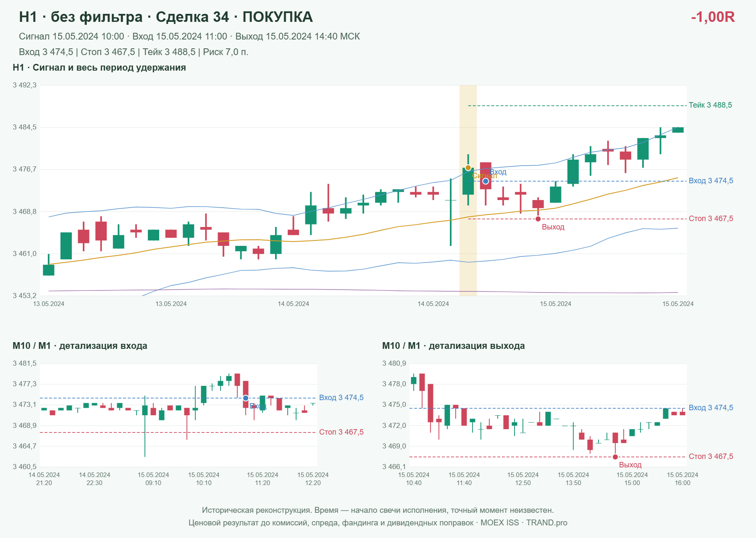Click the MOEX ISS · TRAND.pro footer text
This screenshot has width=756, height=538.
[524, 523]
